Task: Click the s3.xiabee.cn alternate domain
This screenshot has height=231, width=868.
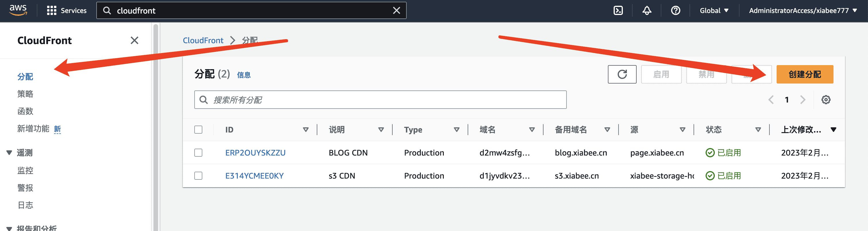Action: tap(577, 176)
